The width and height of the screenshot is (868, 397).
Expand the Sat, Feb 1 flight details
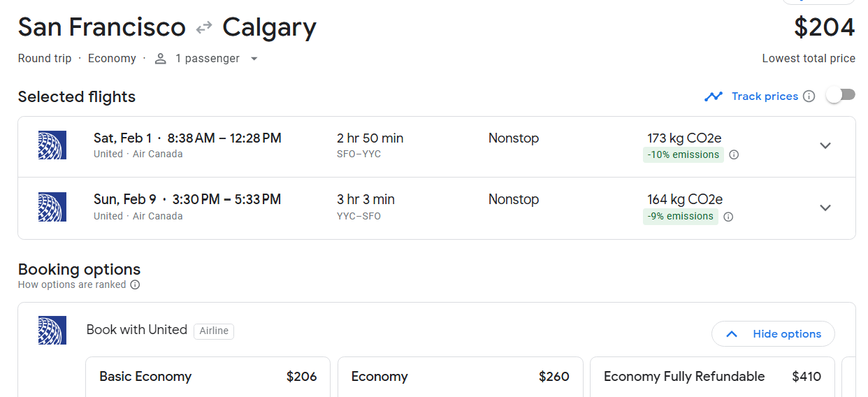[x=825, y=145]
